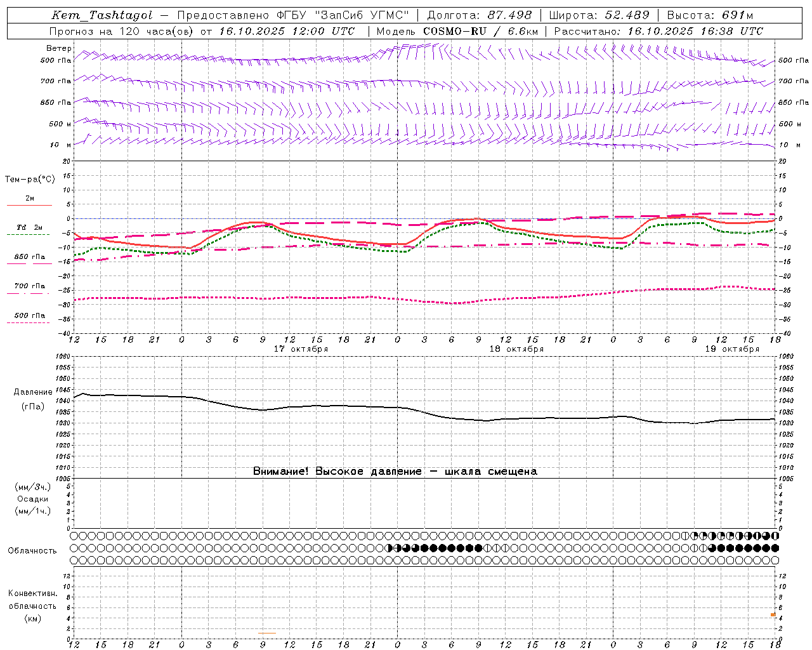Click the pink dotted line under legend '500 гПа'
This screenshot has width=812, height=650.
point(28,322)
